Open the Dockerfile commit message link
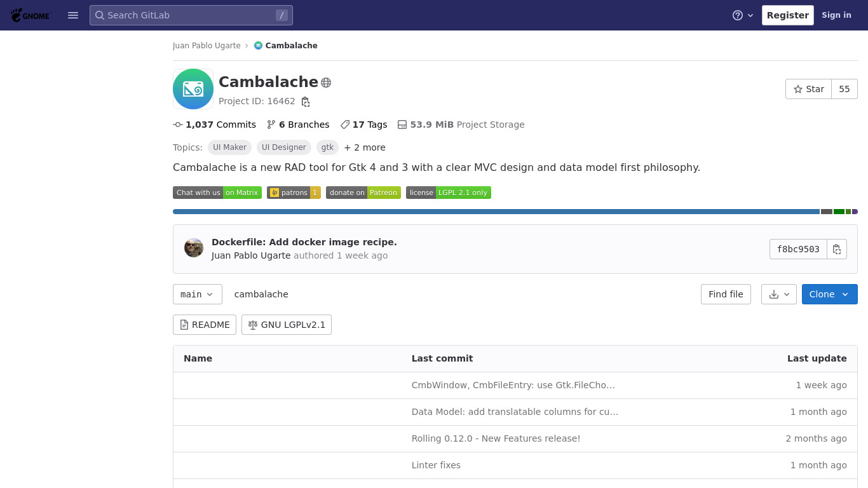Image resolution: width=868 pixels, height=488 pixels. (x=304, y=242)
